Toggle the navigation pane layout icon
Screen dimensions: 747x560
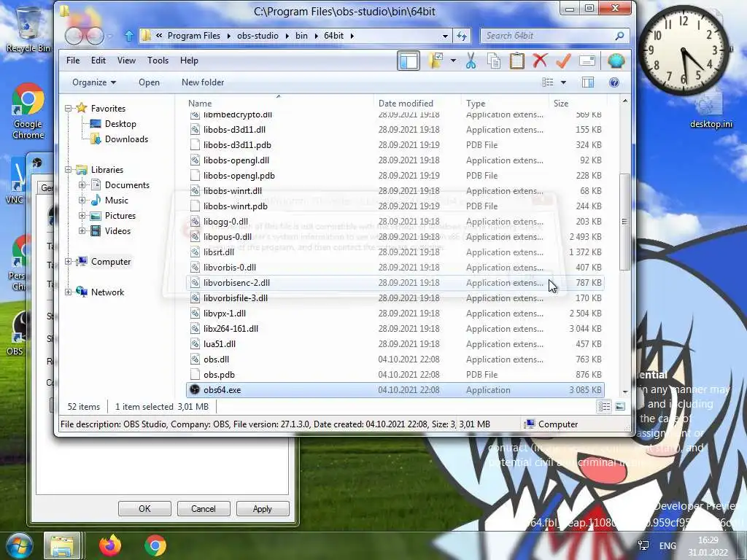point(409,61)
